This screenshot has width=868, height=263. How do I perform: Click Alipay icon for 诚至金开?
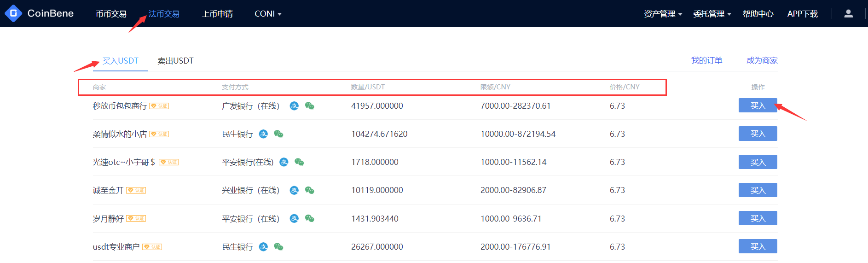click(x=294, y=190)
